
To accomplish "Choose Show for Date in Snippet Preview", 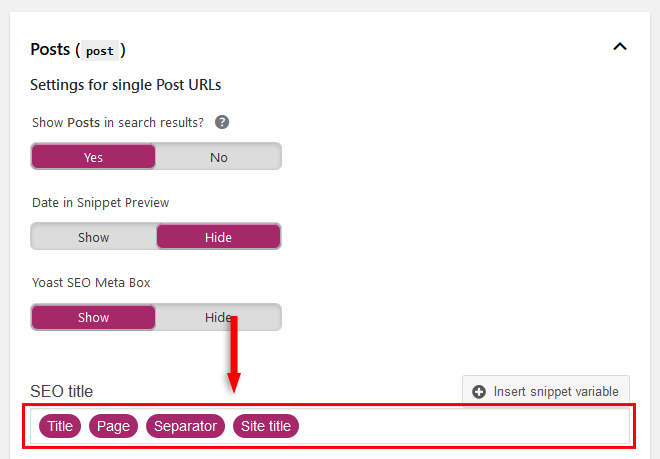I will pyautogui.click(x=93, y=237).
